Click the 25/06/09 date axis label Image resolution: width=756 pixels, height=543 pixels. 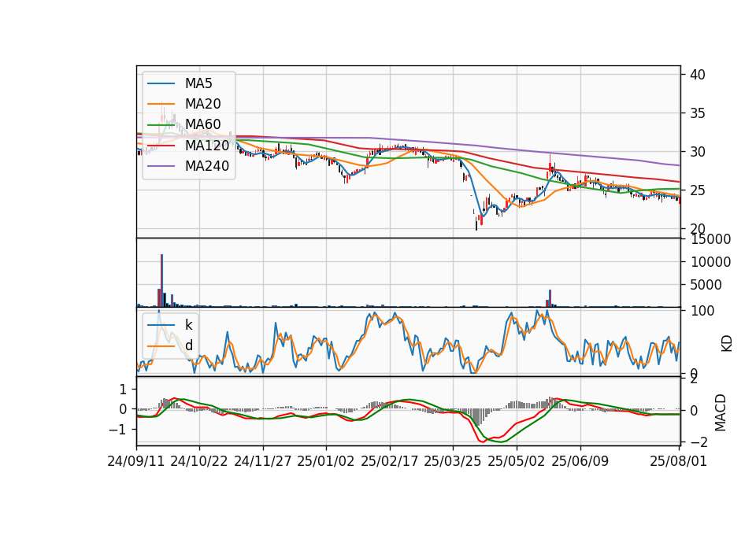tap(580, 461)
